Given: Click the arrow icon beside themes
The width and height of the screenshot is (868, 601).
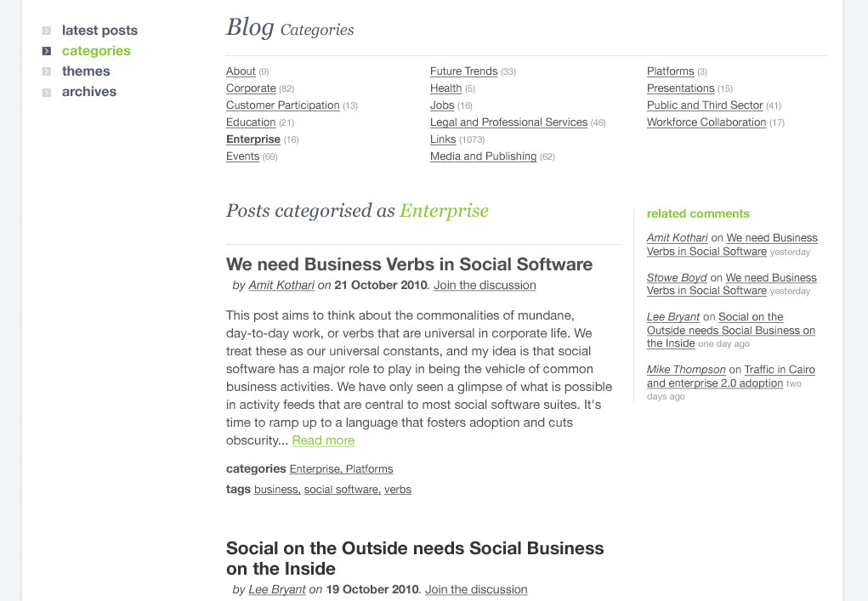Looking at the screenshot, I should (47, 71).
